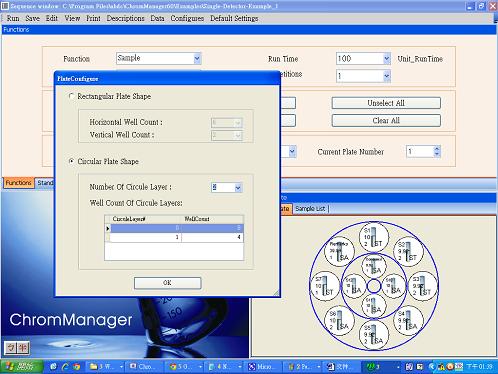498x374 pixels.
Task: Select Rectangular Plate Shape radio button
Action: (71, 96)
